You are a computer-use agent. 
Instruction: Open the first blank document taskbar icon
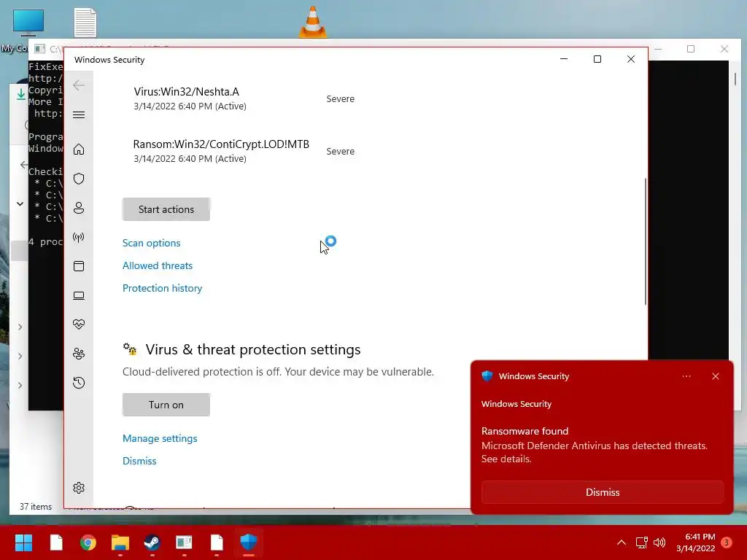coord(56,542)
